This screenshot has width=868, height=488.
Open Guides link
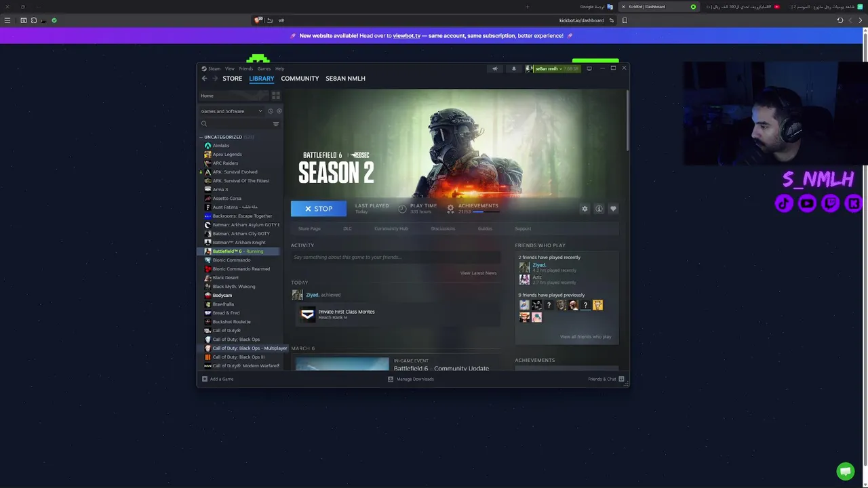coord(485,228)
